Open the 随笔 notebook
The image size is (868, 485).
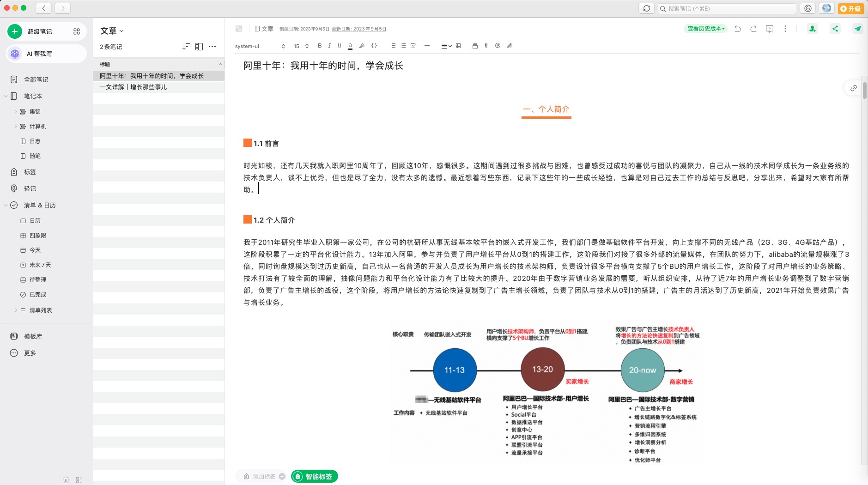tap(35, 156)
